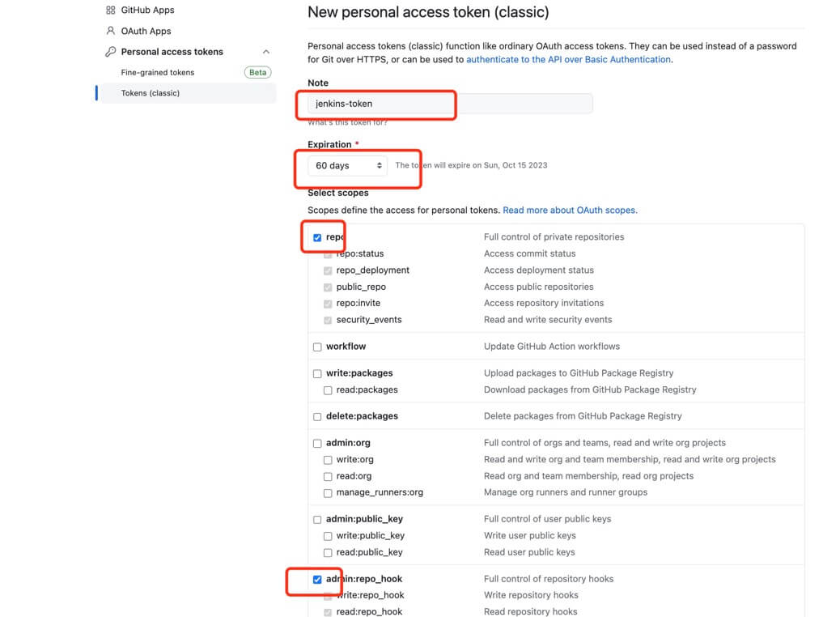This screenshot has width=840, height=617.
Task: Select the read:org checkbox
Action: click(328, 477)
